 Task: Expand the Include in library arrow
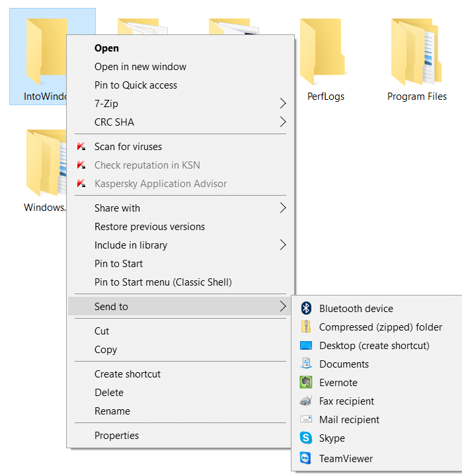point(283,245)
